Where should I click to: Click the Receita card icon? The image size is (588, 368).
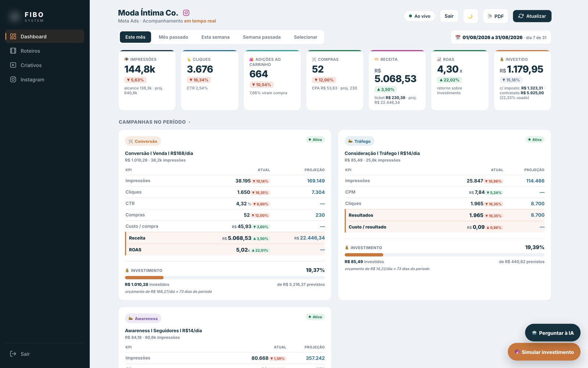click(377, 59)
